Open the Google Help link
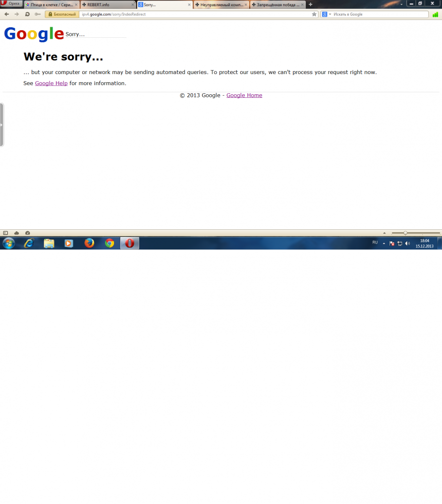Image resolution: width=442 pixels, height=504 pixels. click(x=51, y=83)
